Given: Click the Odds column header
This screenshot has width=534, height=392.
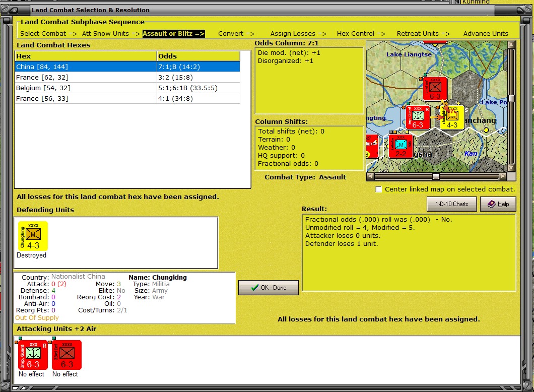Looking at the screenshot, I should pos(198,56).
